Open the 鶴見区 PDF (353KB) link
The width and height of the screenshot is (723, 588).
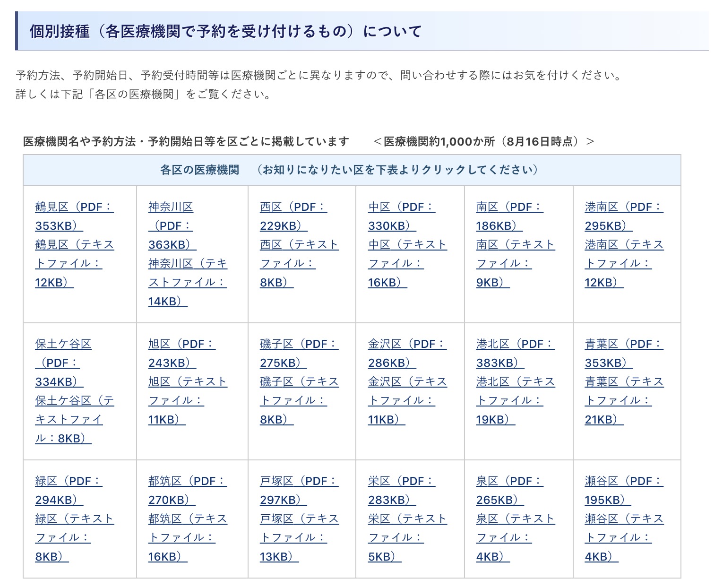coord(74,216)
